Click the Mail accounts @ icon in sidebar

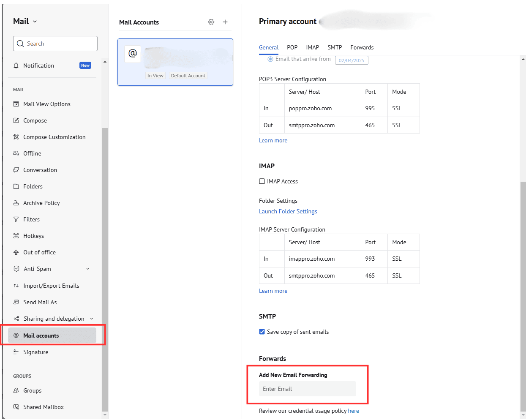pos(16,335)
